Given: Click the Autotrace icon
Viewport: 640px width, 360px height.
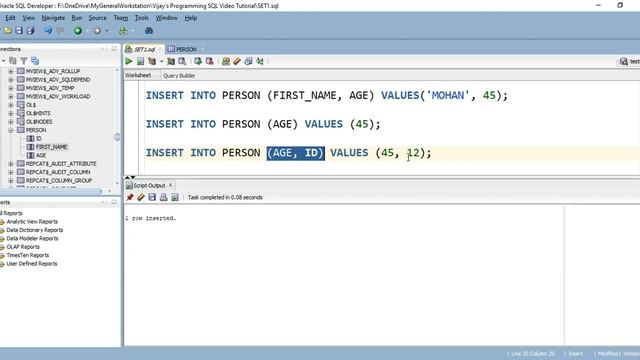Looking at the screenshot, I should [x=171, y=61].
